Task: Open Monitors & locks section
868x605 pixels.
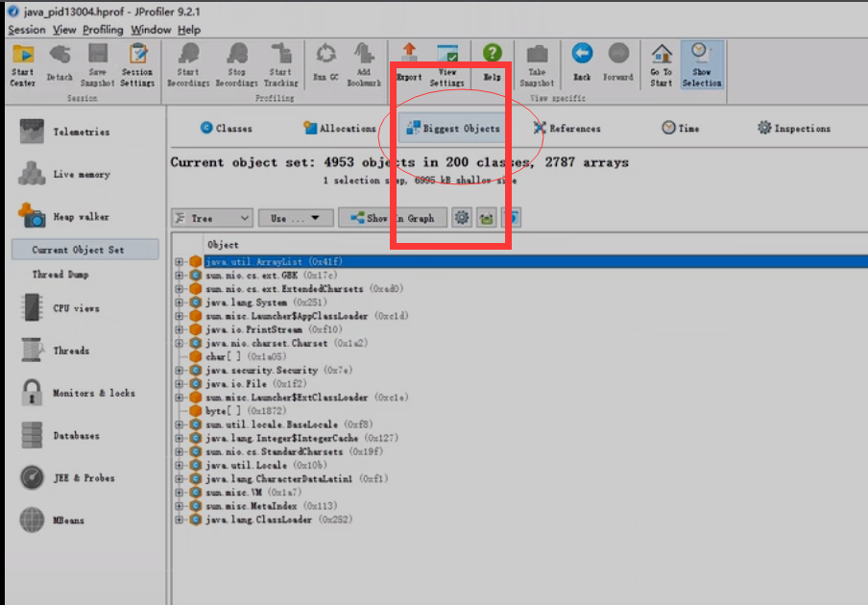Action: tap(78, 393)
